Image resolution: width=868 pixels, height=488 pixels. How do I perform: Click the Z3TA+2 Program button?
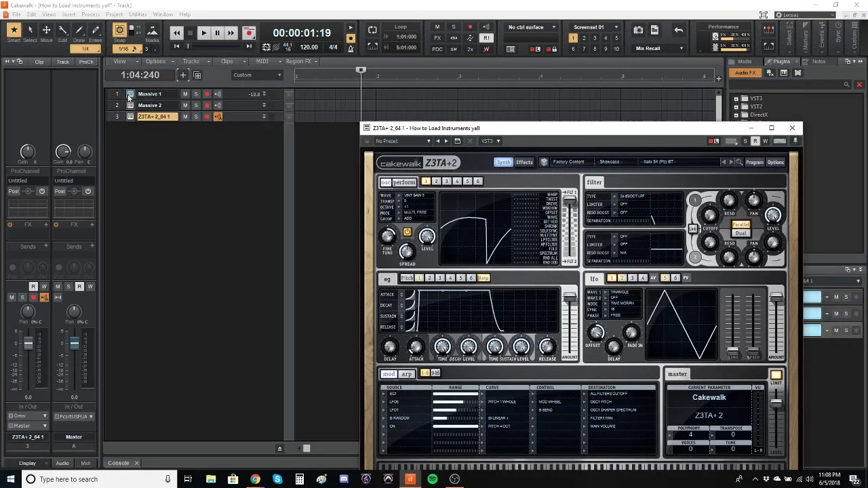pyautogui.click(x=754, y=162)
